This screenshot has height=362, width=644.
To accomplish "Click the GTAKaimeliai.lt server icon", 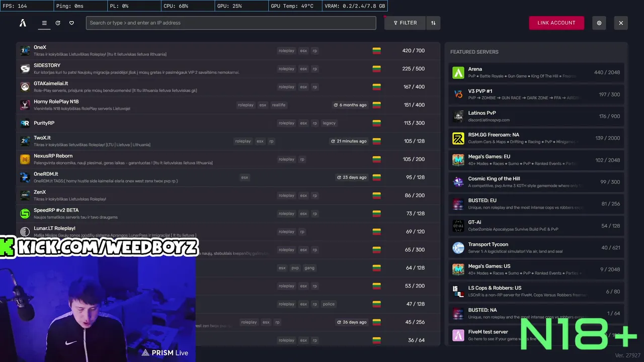I will (x=25, y=86).
